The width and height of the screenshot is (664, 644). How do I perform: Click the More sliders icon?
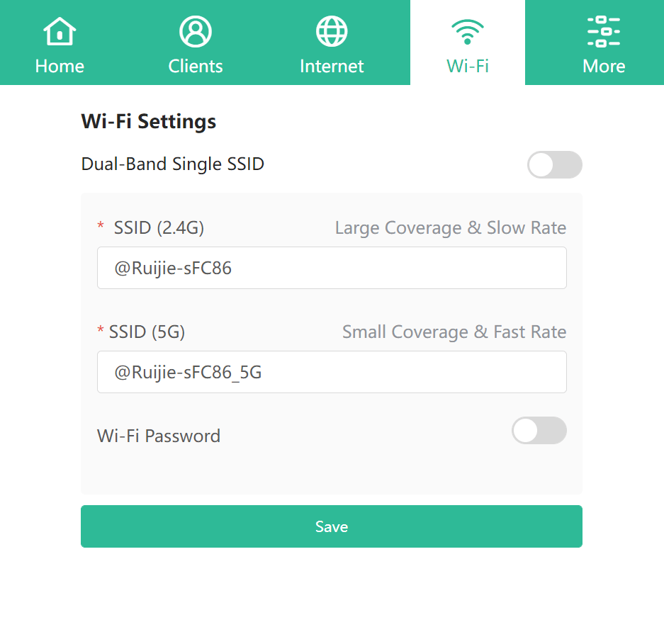tap(604, 31)
